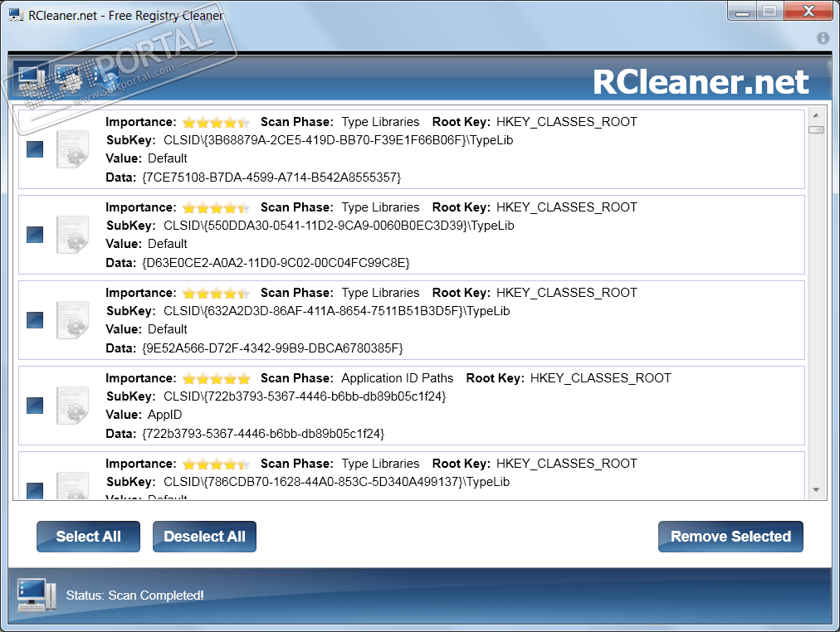The image size is (840, 632).
Task: Click 'Value: Default' in the 3B68879A entry
Action: click(146, 158)
